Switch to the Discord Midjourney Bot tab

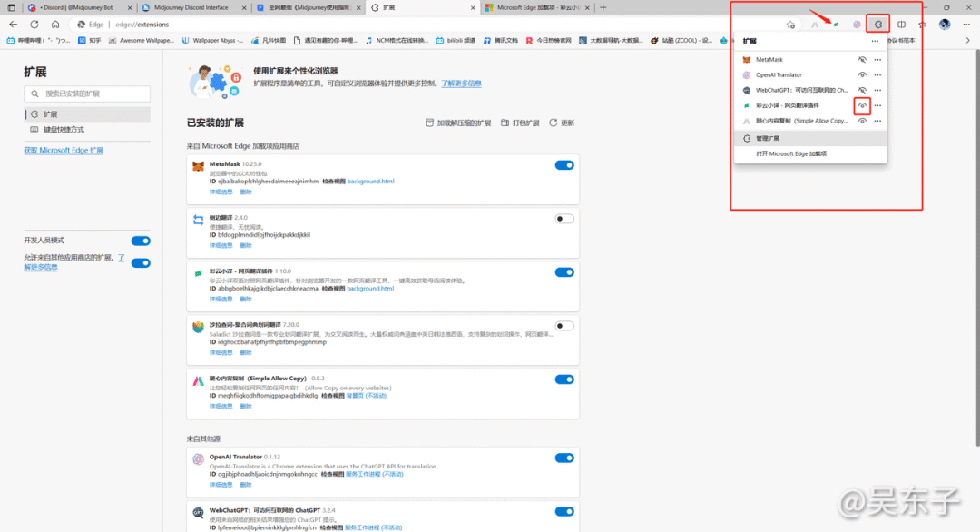pyautogui.click(x=80, y=7)
